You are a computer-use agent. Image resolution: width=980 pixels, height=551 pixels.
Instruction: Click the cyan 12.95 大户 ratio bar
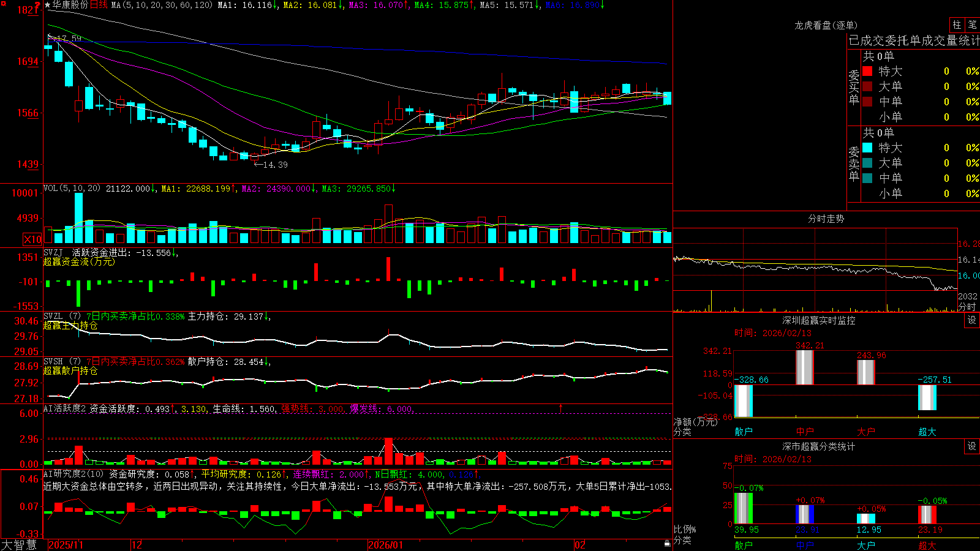(865, 519)
